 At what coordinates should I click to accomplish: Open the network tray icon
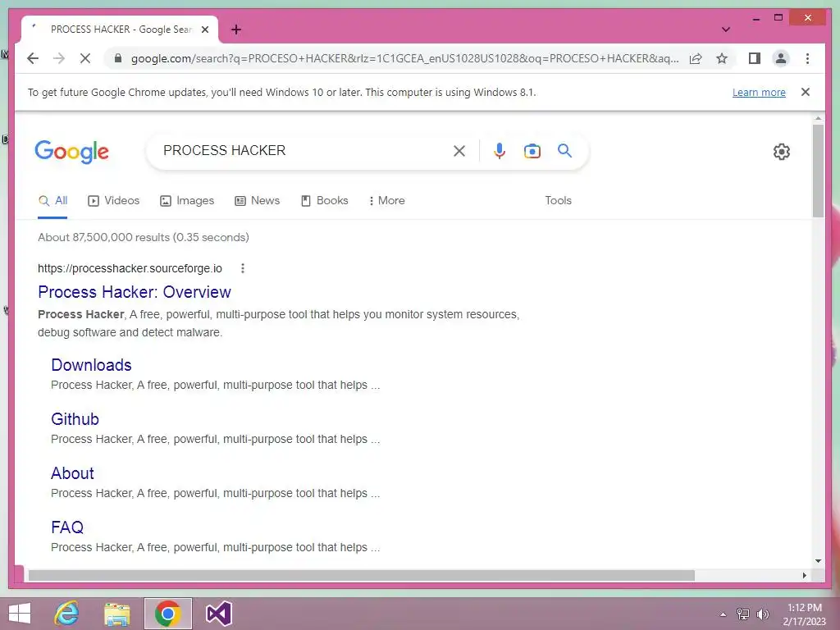pyautogui.click(x=743, y=614)
